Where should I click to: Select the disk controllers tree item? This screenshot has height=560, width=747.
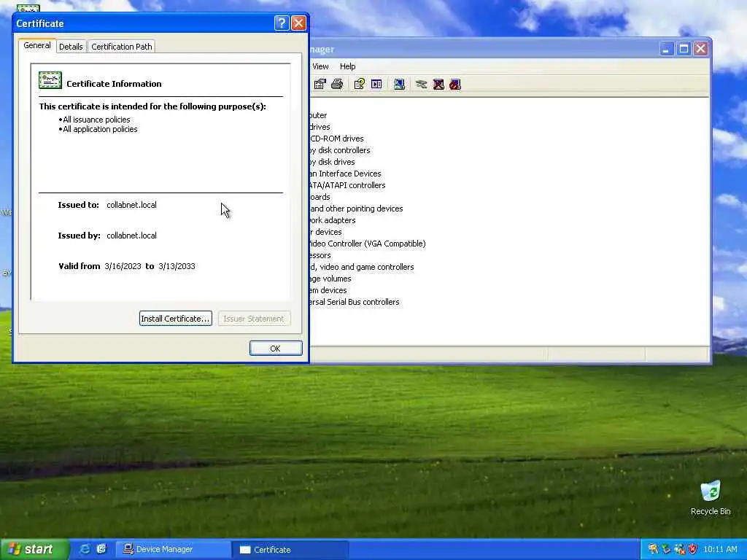(x=339, y=150)
